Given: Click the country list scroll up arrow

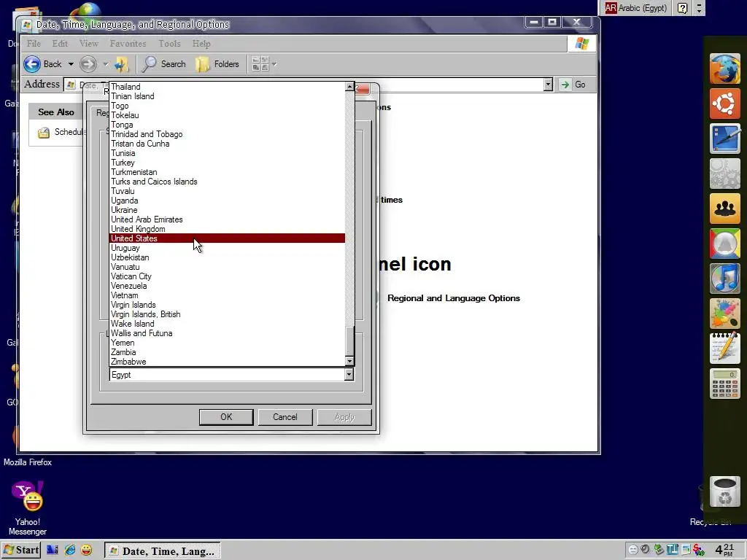Looking at the screenshot, I should click(349, 87).
